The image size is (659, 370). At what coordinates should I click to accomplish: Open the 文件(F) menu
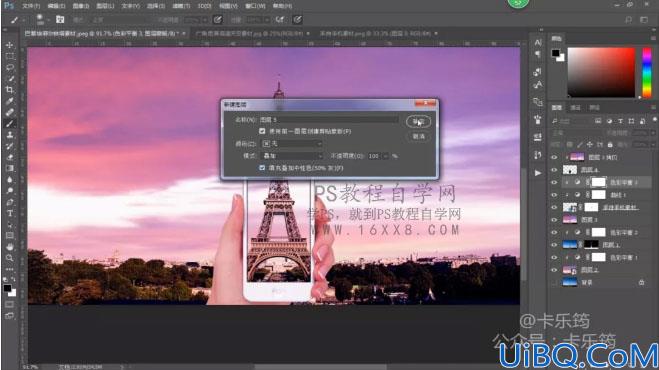click(31, 6)
